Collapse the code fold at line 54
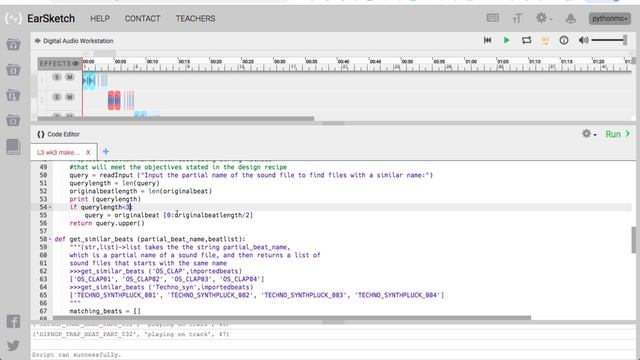Screen dimensions: 640x360 (50, 207)
